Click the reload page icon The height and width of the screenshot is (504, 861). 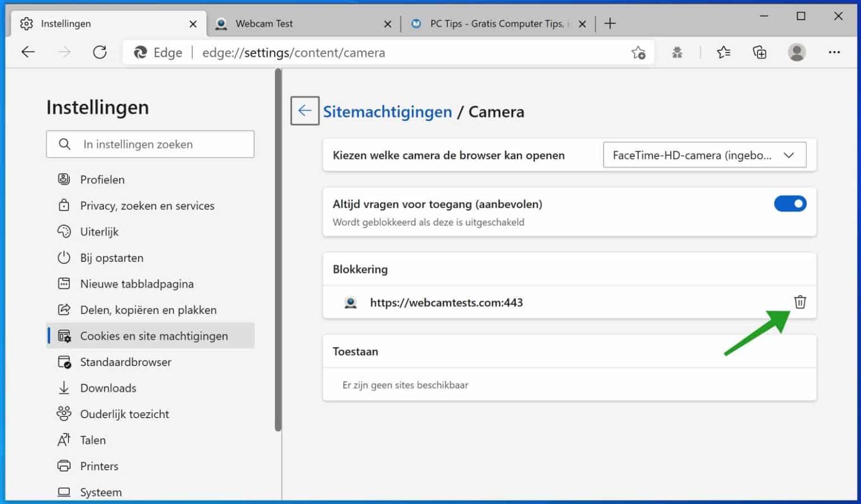point(100,52)
